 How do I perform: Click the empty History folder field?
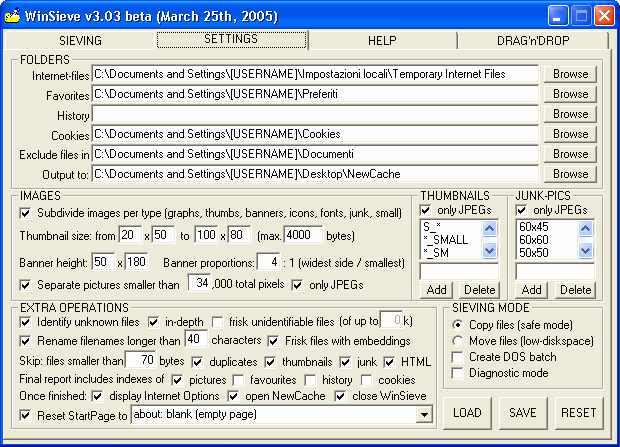tap(315, 114)
